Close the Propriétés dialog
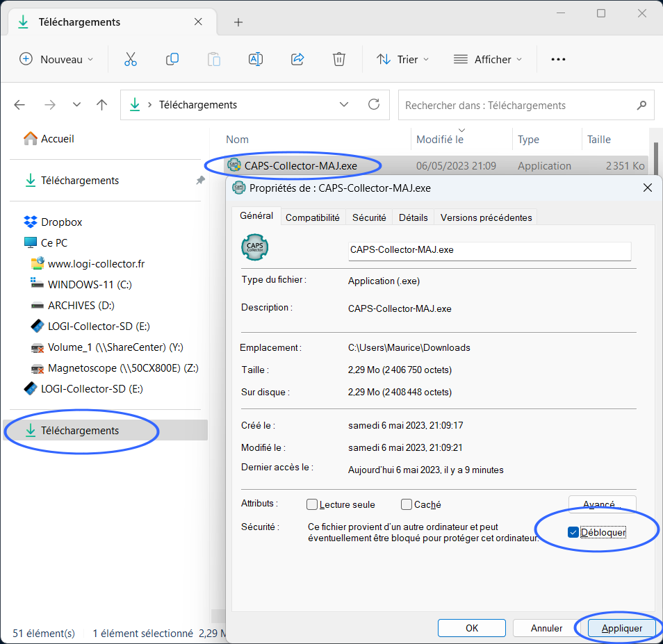 click(x=647, y=188)
